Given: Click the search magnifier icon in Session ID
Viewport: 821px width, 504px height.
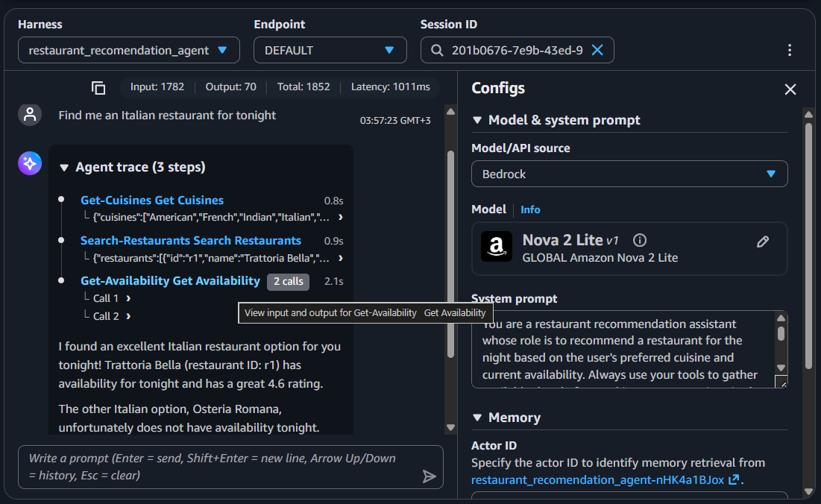Looking at the screenshot, I should 437,50.
